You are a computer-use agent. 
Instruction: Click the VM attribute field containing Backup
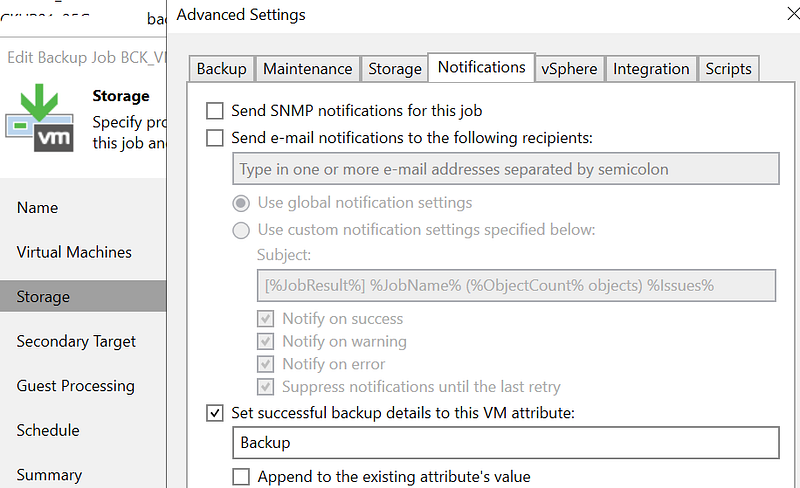coord(505,442)
